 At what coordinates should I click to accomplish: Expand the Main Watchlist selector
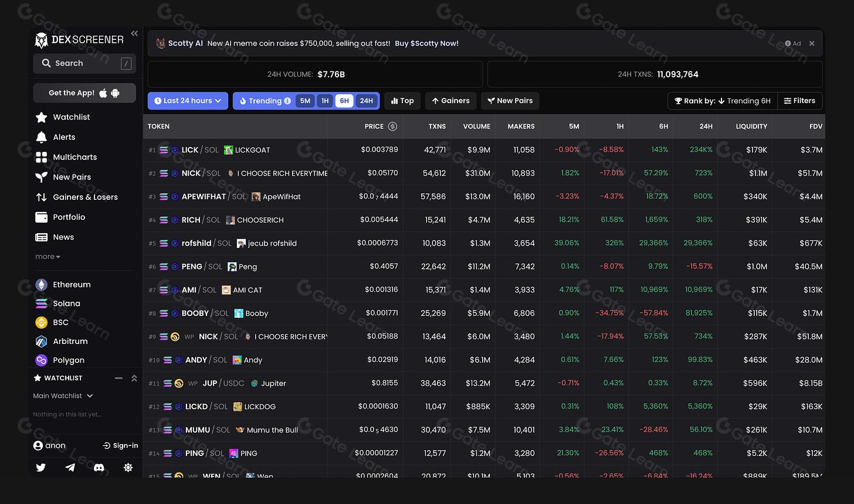[63, 396]
